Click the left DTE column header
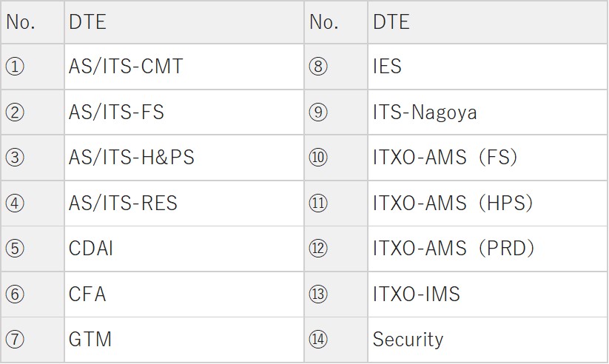 tap(87, 22)
